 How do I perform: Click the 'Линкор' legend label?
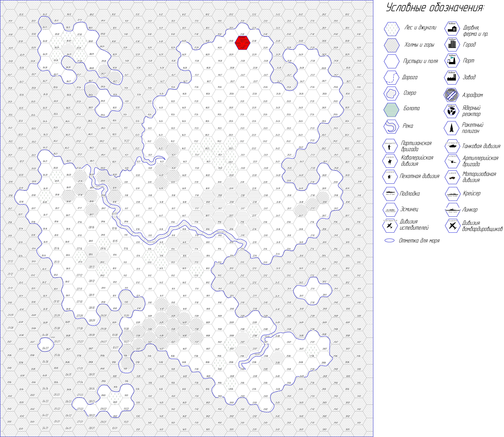click(470, 210)
